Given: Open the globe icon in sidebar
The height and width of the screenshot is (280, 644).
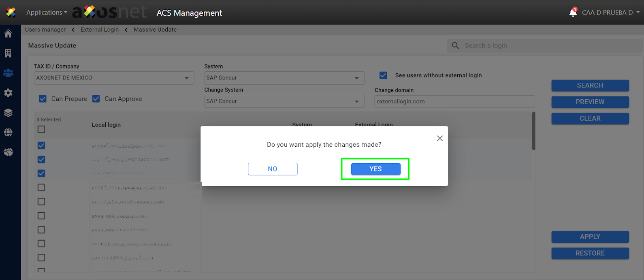Looking at the screenshot, I should 8,133.
